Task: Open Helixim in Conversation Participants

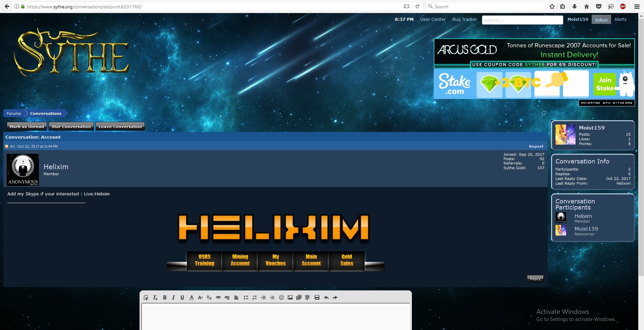Action: click(583, 216)
